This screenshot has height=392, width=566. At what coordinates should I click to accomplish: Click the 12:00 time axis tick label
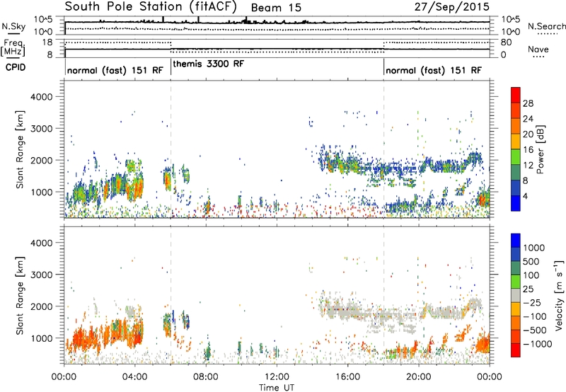click(277, 377)
